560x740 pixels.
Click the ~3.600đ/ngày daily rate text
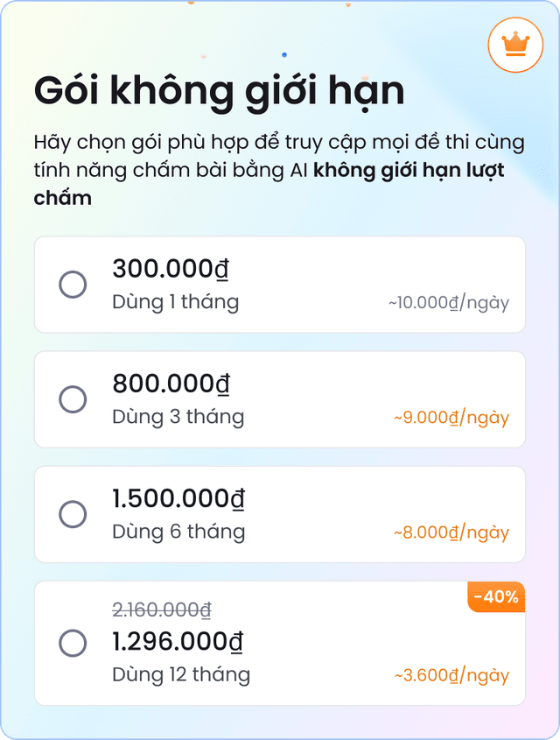pos(451,674)
